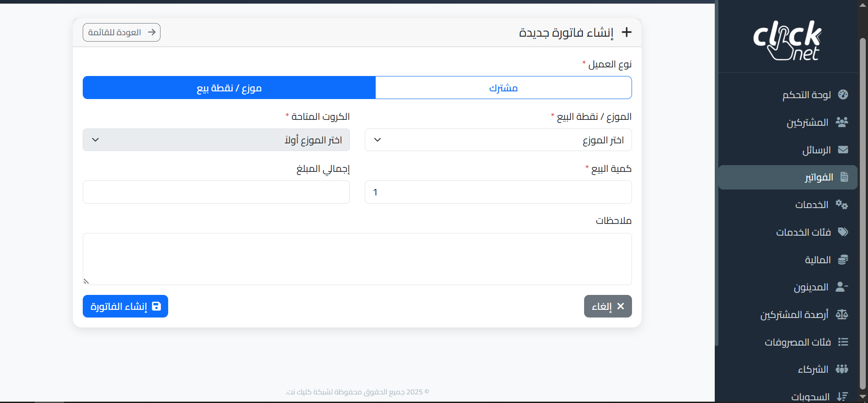Open the اختر الموزع dropdown

pyautogui.click(x=498, y=140)
